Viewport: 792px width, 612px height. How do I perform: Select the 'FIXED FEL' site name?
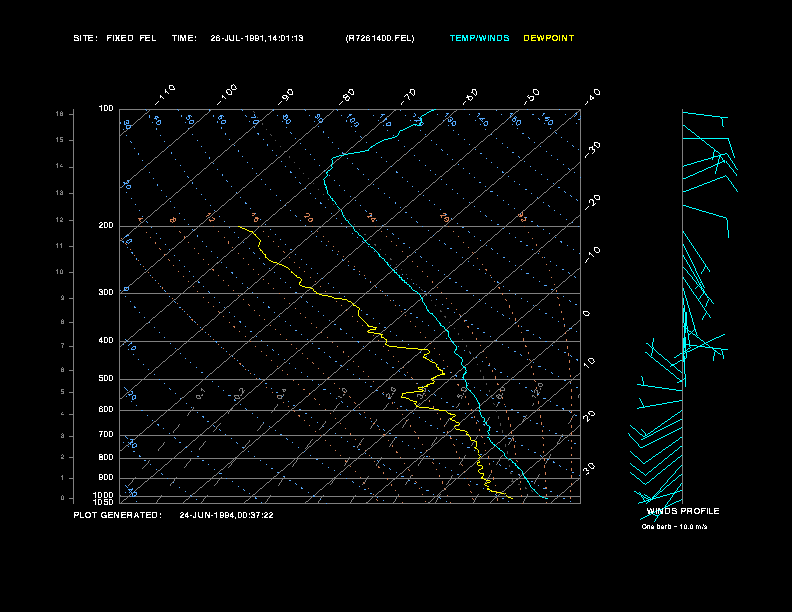[131, 38]
